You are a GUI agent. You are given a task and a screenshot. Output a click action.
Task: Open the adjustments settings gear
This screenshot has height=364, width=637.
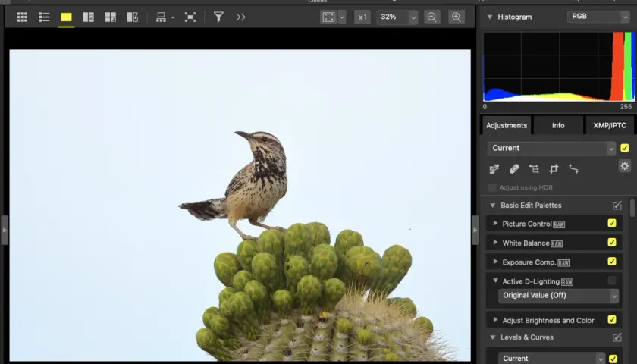625,166
